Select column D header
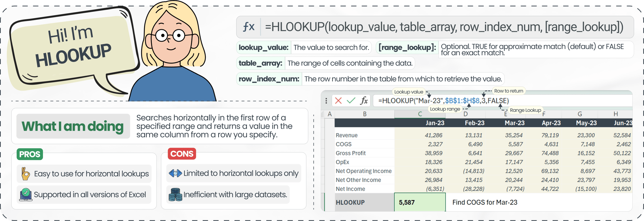644x221 pixels. click(x=466, y=114)
